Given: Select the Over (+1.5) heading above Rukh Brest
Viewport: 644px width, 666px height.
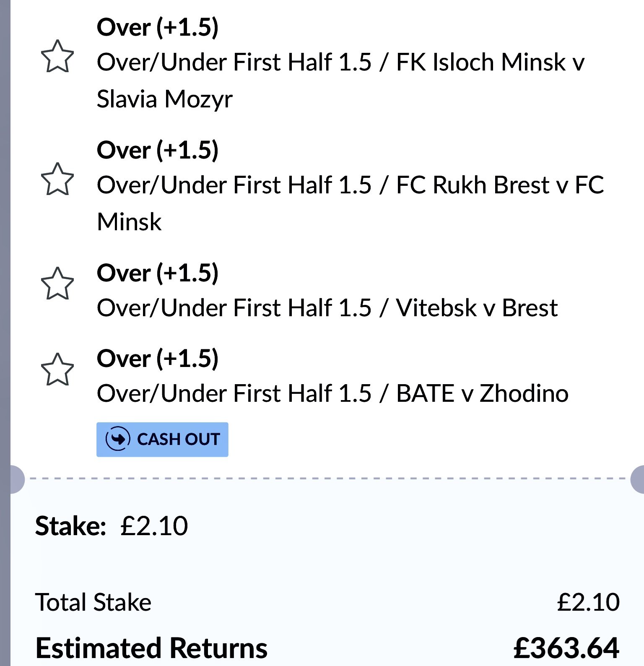Looking at the screenshot, I should point(158,150).
